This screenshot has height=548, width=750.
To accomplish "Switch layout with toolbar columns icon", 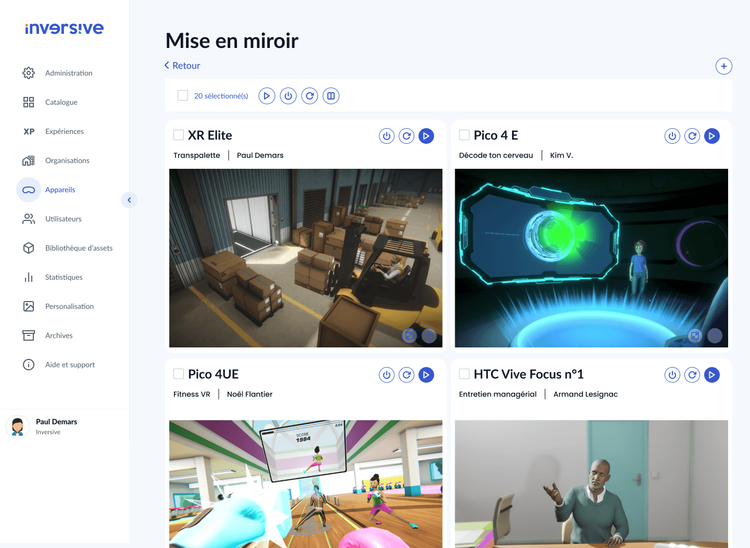I will point(331,96).
